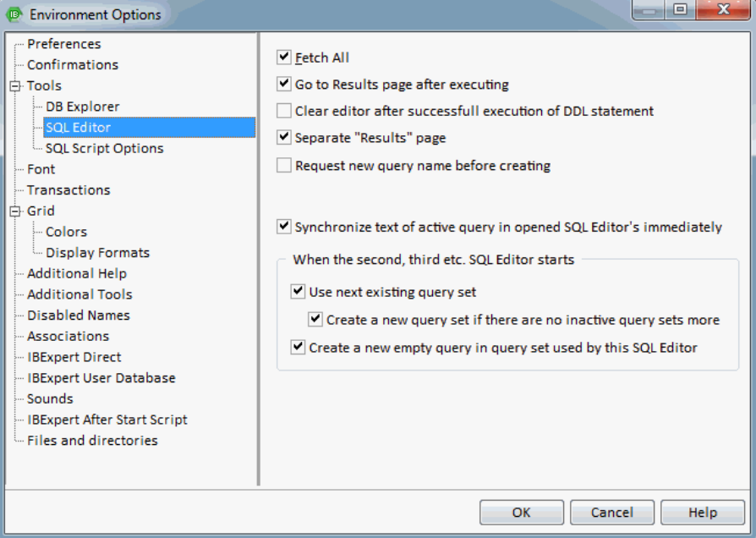756x538 pixels.
Task: Select DB Explorer in the tree
Action: (x=82, y=107)
